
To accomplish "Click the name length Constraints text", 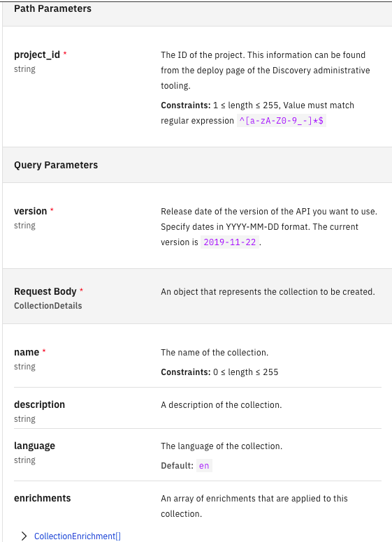I will pyautogui.click(x=219, y=372).
